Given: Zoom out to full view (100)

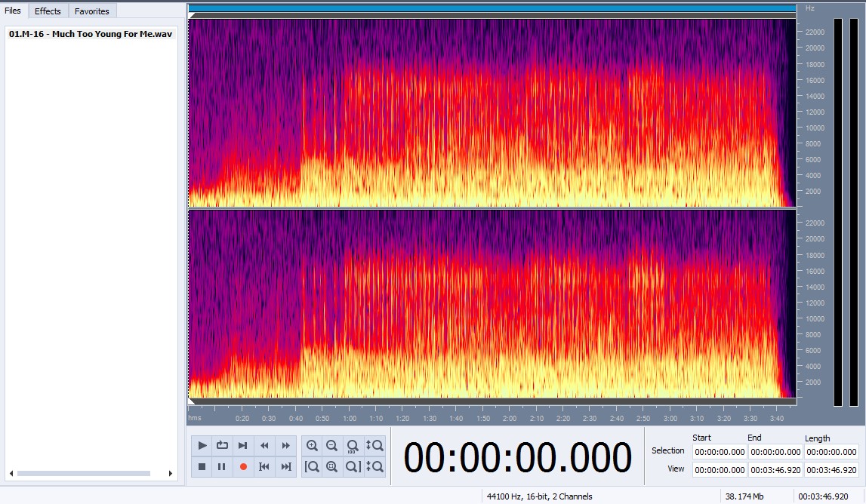Looking at the screenshot, I should tap(353, 445).
